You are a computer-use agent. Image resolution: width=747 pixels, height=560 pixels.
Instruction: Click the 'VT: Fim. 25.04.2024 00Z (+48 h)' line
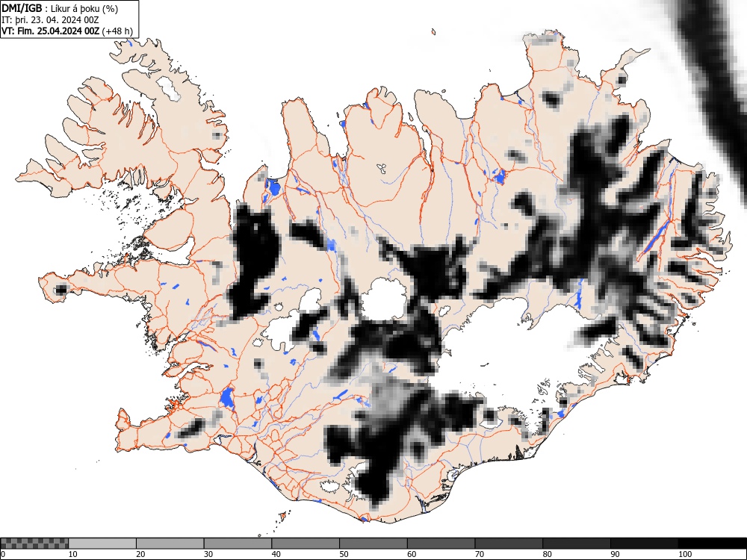[x=67, y=31]
